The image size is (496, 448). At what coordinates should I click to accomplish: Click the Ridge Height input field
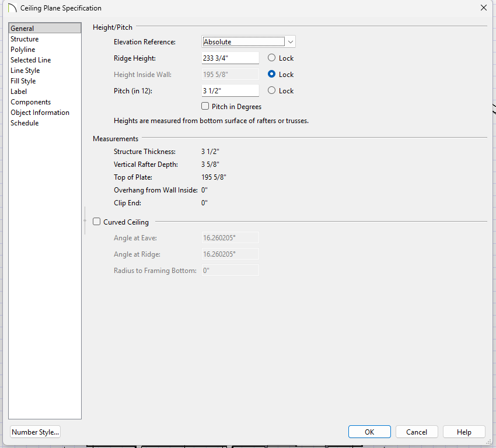tap(230, 58)
